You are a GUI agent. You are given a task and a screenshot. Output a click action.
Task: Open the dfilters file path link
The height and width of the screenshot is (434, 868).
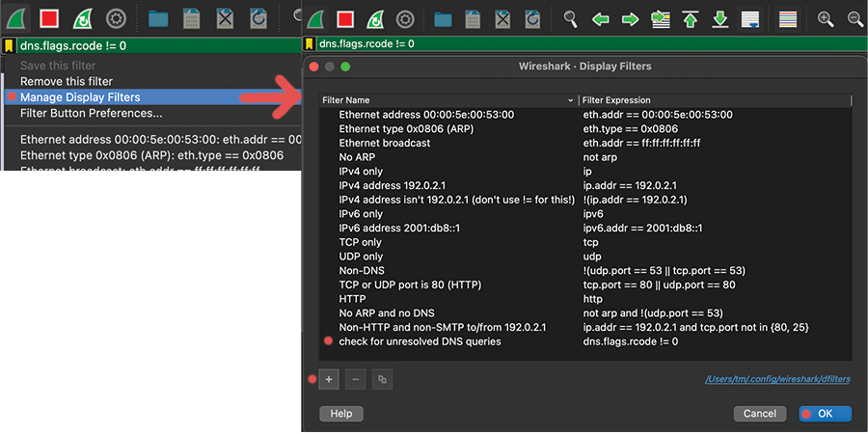[777, 380]
